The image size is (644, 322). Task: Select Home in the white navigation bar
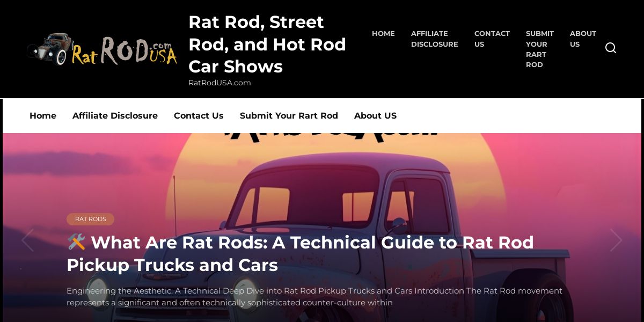pos(43,115)
